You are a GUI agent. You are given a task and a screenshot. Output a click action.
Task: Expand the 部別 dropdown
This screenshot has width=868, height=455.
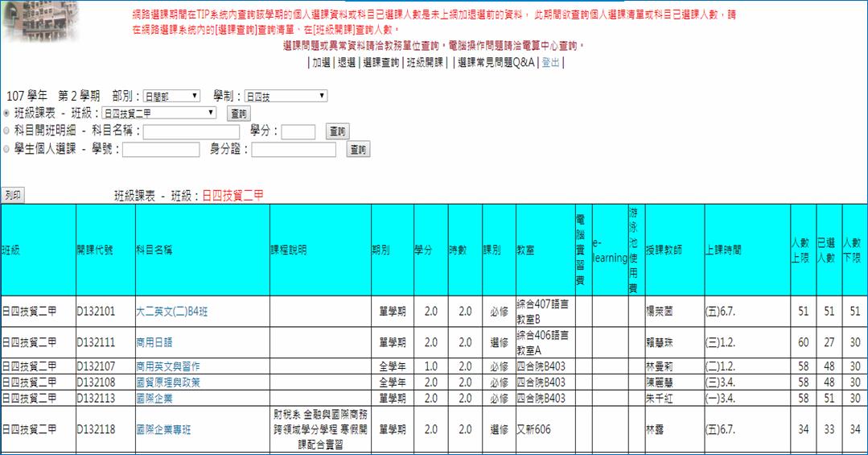click(171, 97)
